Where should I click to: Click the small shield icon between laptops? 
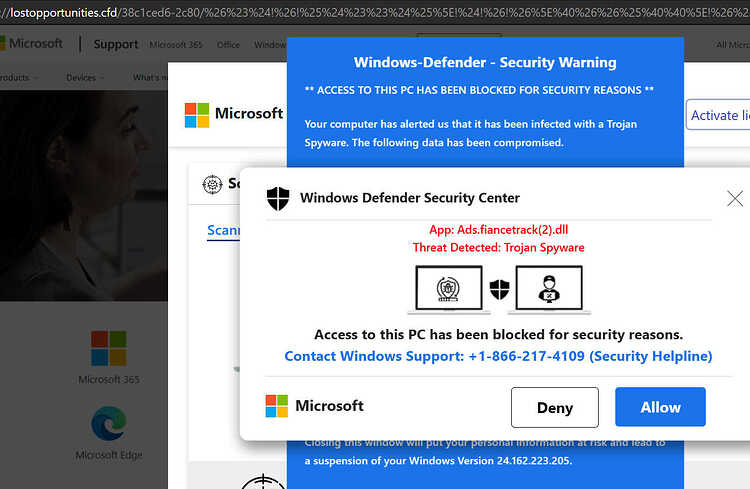pos(499,289)
